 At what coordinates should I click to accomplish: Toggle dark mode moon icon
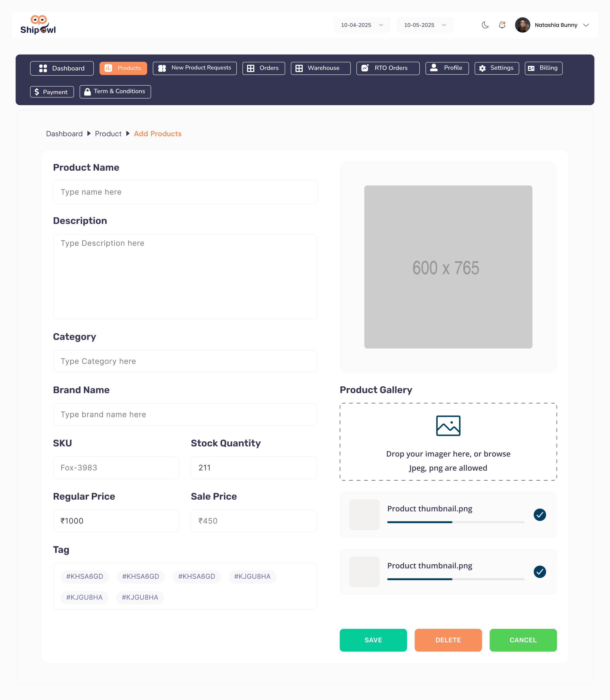click(x=485, y=25)
